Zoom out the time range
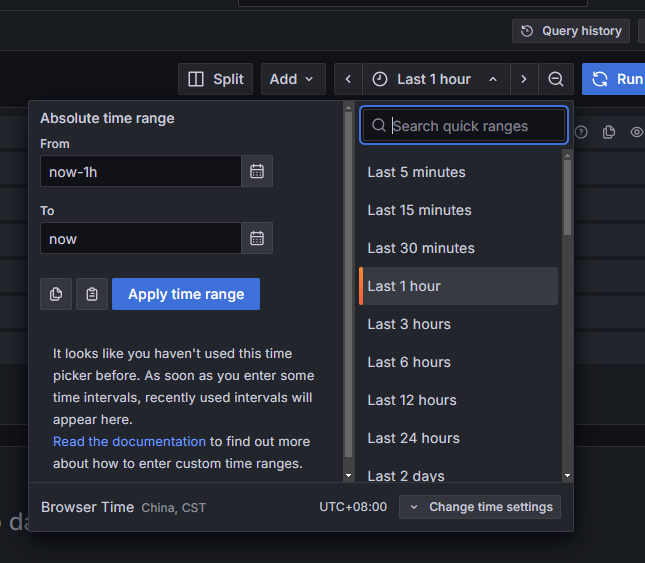This screenshot has height=563, width=645. 556,79
